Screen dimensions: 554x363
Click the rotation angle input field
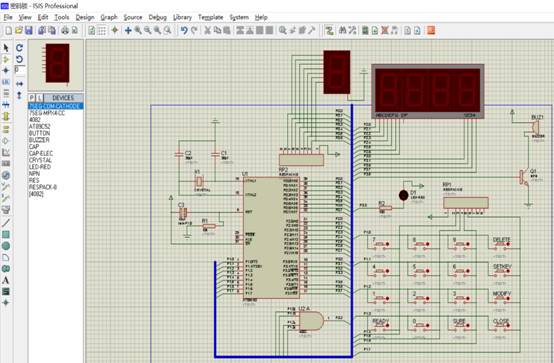point(20,70)
